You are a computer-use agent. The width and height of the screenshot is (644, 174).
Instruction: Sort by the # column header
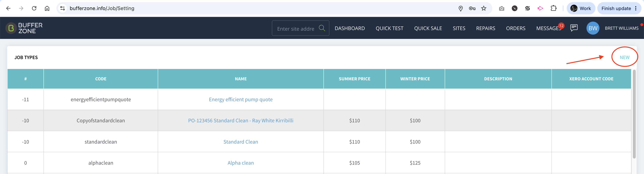tap(26, 79)
